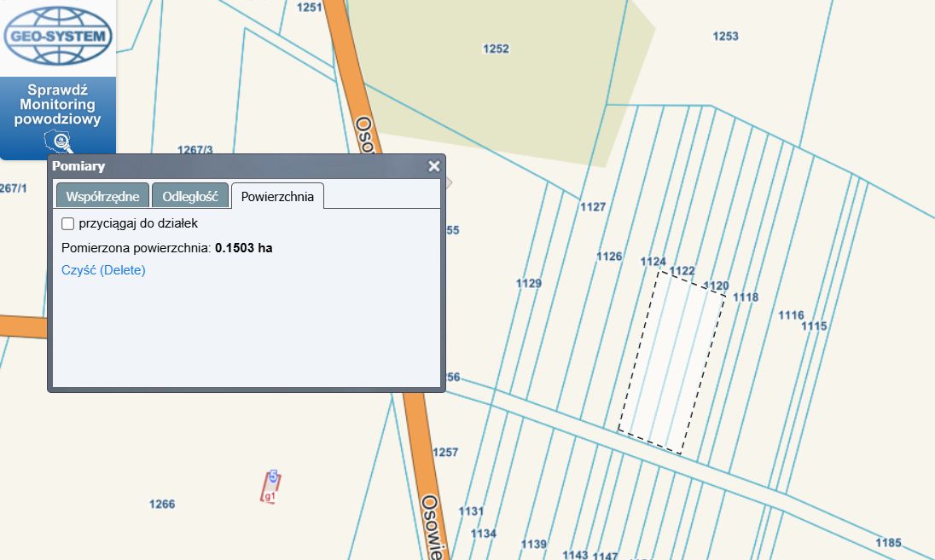935x560 pixels.
Task: Click parcel label 1257 near the road
Action: pyautogui.click(x=445, y=452)
